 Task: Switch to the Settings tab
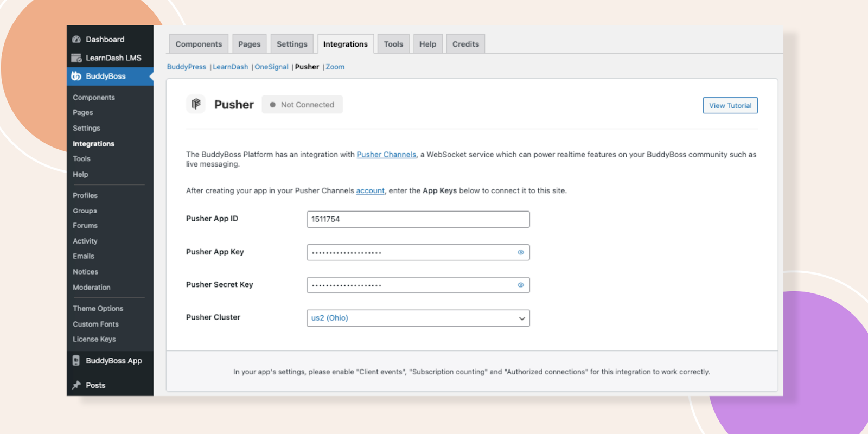tap(292, 44)
